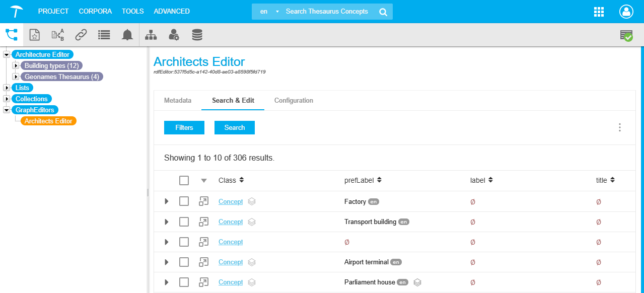Switch to the Configuration tab
This screenshot has height=293, width=644.
point(294,100)
